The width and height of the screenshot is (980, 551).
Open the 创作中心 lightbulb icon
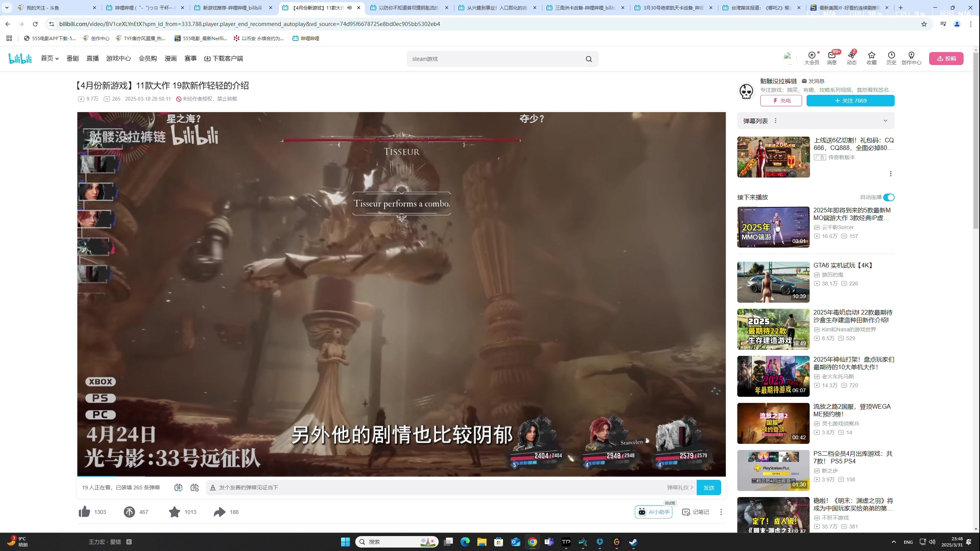click(911, 58)
